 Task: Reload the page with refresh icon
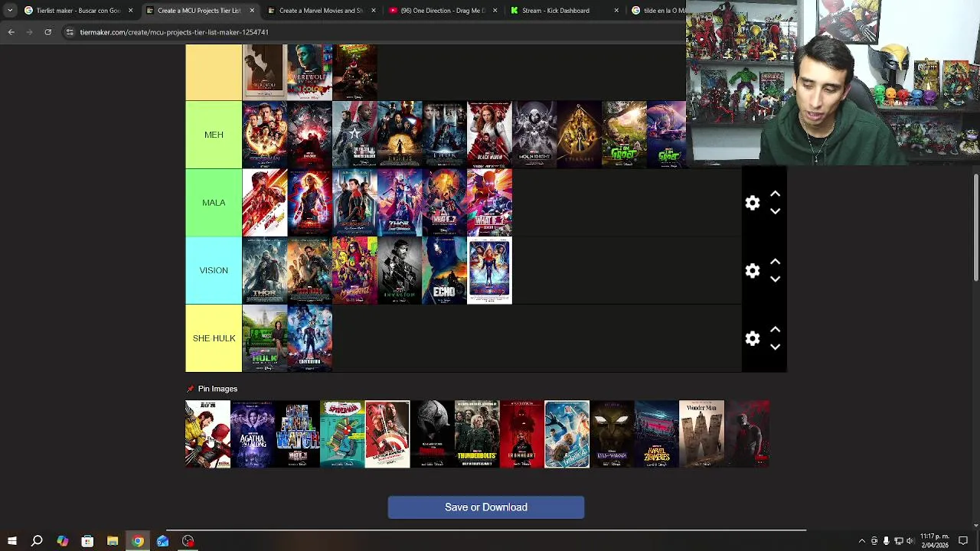47,32
